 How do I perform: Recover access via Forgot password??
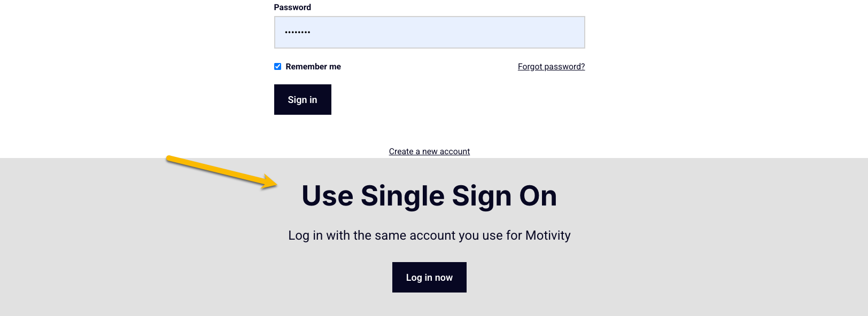(551, 67)
